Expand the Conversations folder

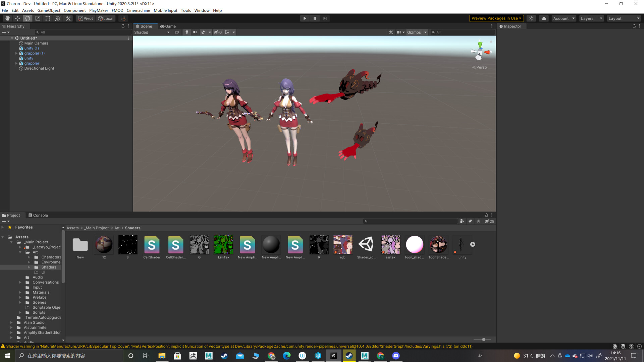[20, 282]
